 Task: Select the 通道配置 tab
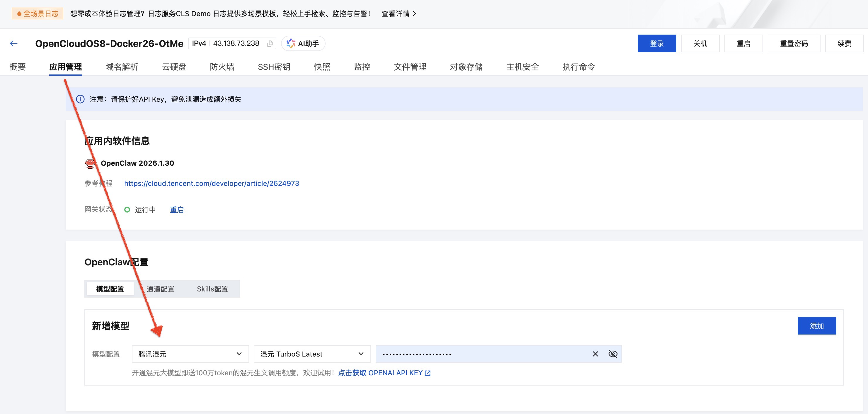pyautogui.click(x=160, y=289)
